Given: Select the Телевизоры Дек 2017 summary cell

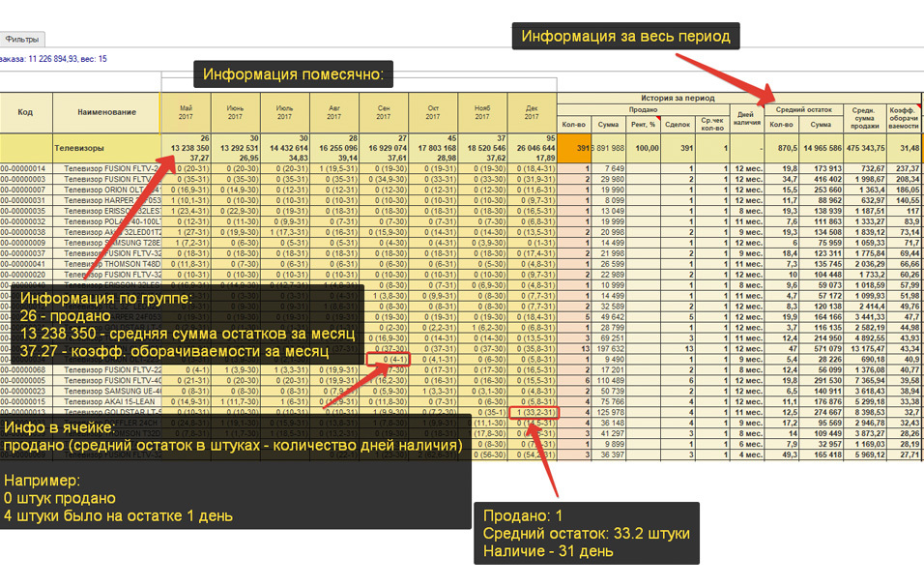Looking at the screenshot, I should pos(533,148).
